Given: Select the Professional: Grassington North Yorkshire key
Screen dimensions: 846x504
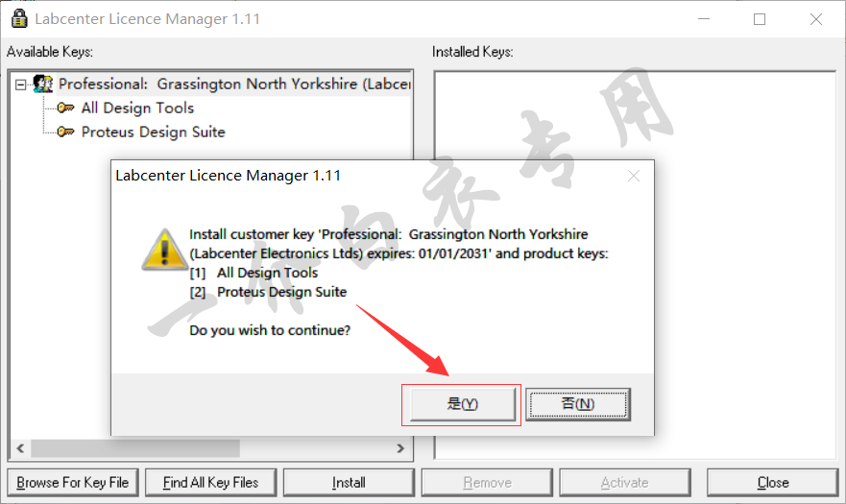Looking at the screenshot, I should pos(234,84).
